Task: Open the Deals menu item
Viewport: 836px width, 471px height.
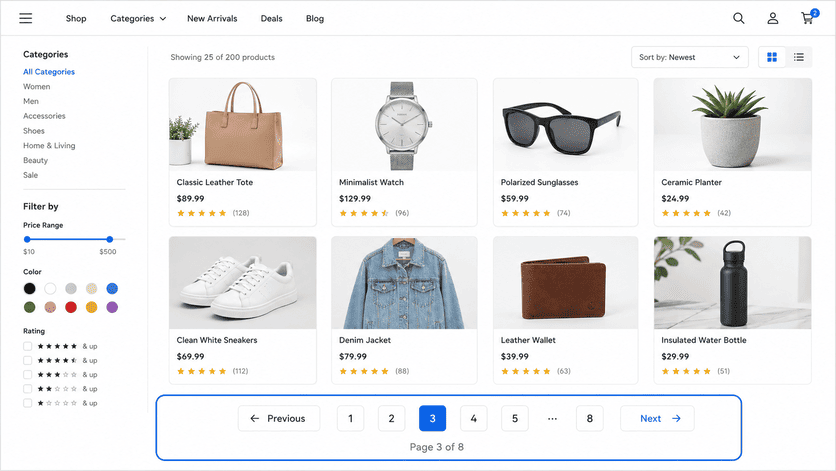Action: point(271,19)
